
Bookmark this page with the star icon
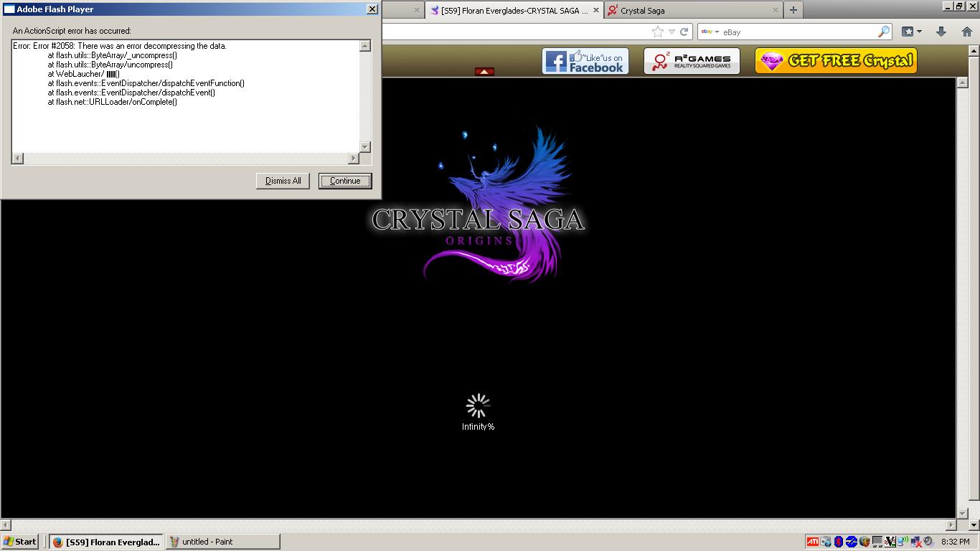pyautogui.click(x=657, y=32)
